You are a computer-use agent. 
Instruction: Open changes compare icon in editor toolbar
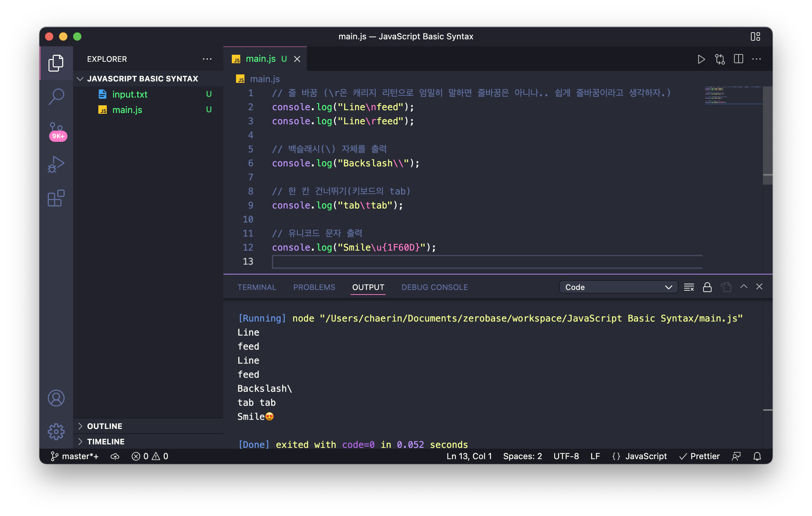[720, 59]
